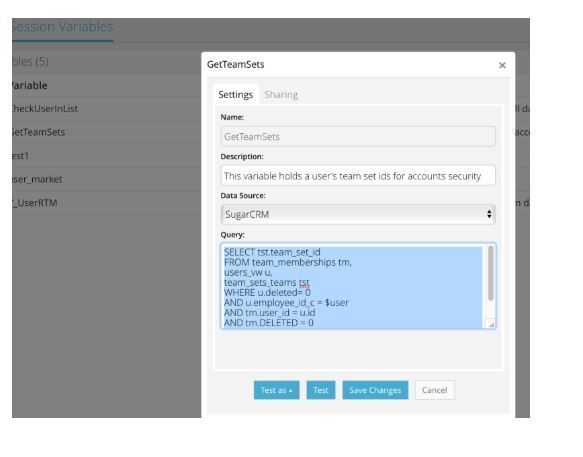The height and width of the screenshot is (457, 583).
Task: Open the Test as dropdown button
Action: (276, 390)
